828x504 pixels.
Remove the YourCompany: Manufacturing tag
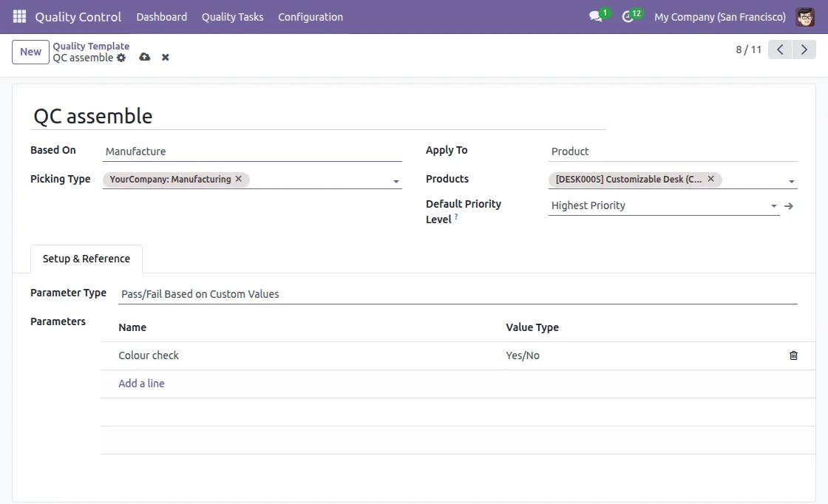pyautogui.click(x=238, y=179)
